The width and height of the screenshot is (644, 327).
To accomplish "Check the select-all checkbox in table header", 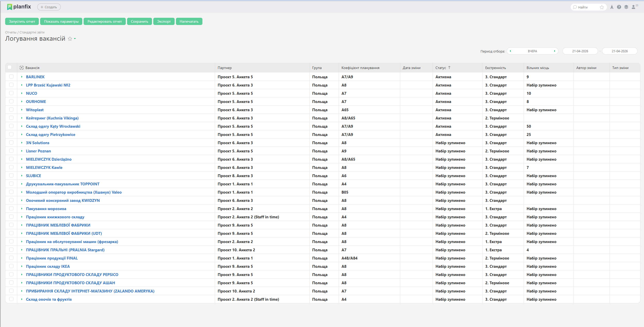I will pos(10,67).
